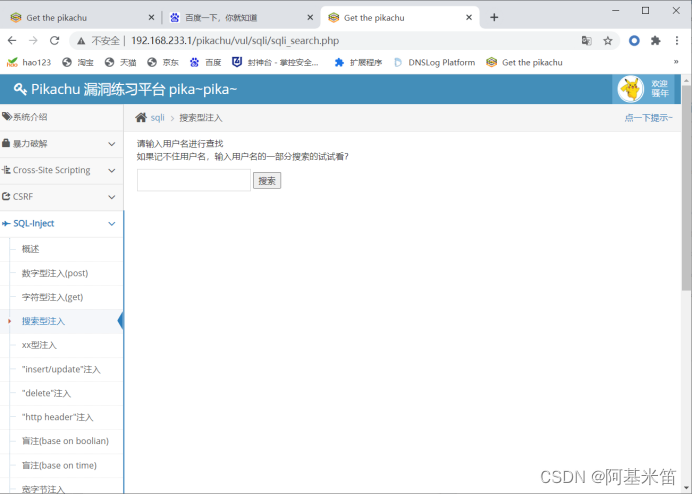692x495 pixels.
Task: Click the tag icon next to 系统介绍
Action: (7, 116)
